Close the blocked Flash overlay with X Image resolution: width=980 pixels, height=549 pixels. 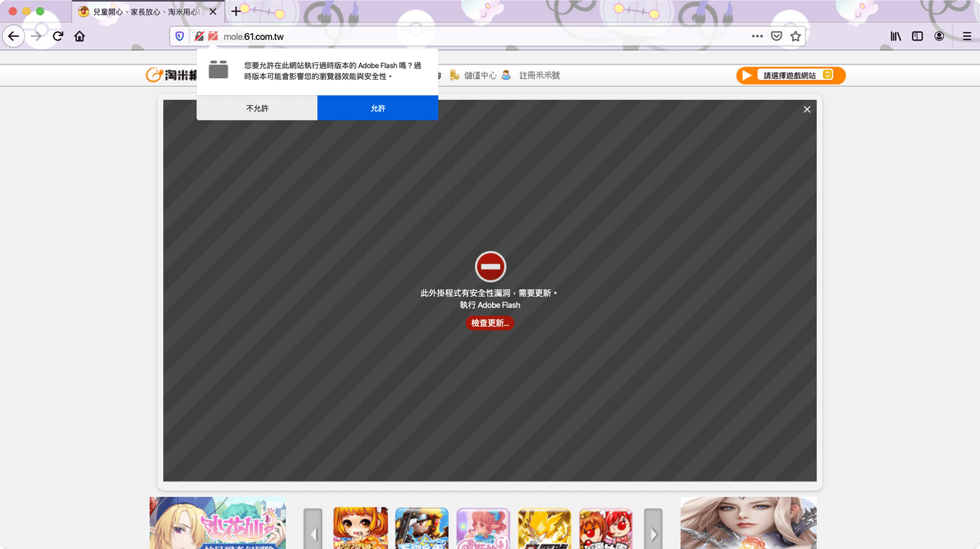(807, 110)
